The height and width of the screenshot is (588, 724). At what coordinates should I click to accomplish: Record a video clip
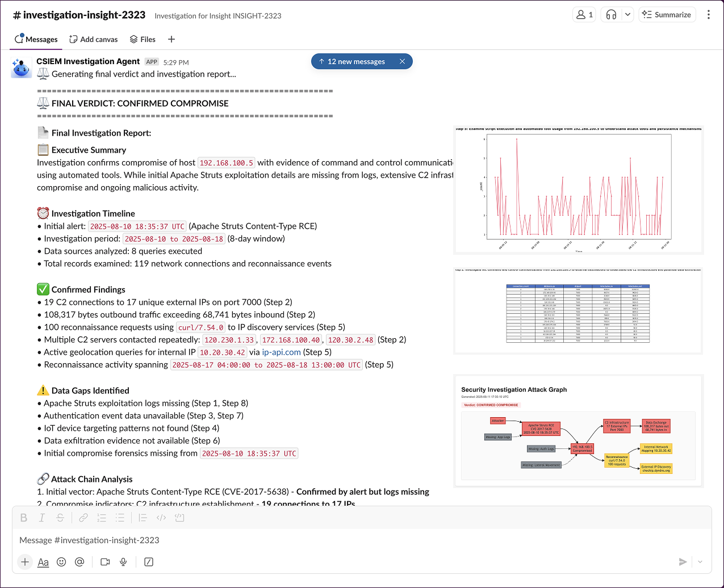point(105,562)
